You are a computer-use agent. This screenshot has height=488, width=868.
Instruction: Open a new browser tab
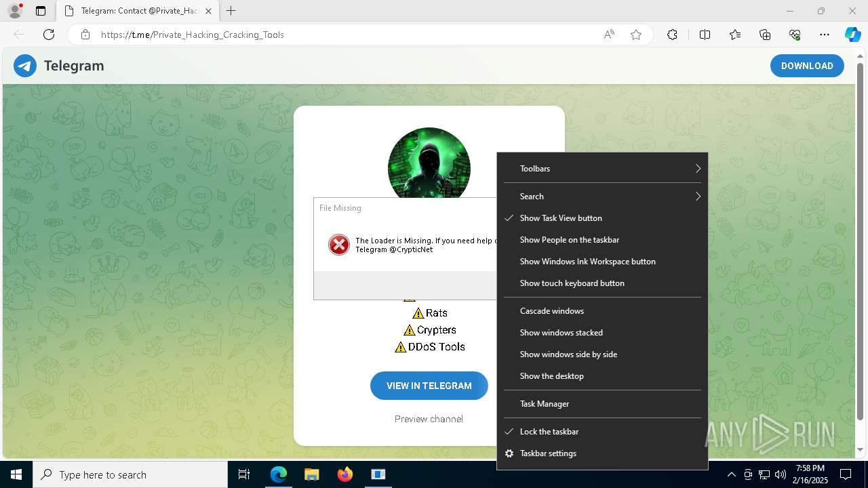click(x=231, y=11)
